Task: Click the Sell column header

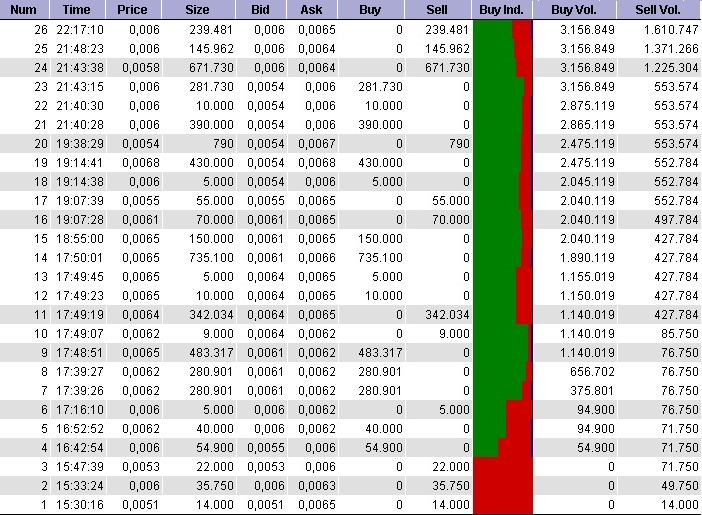Action: click(x=438, y=9)
